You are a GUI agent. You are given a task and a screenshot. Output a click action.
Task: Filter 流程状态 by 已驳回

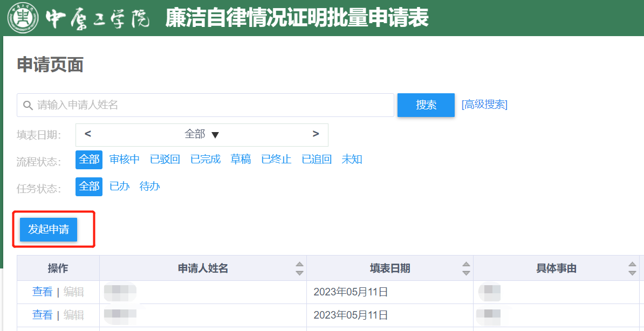(165, 160)
